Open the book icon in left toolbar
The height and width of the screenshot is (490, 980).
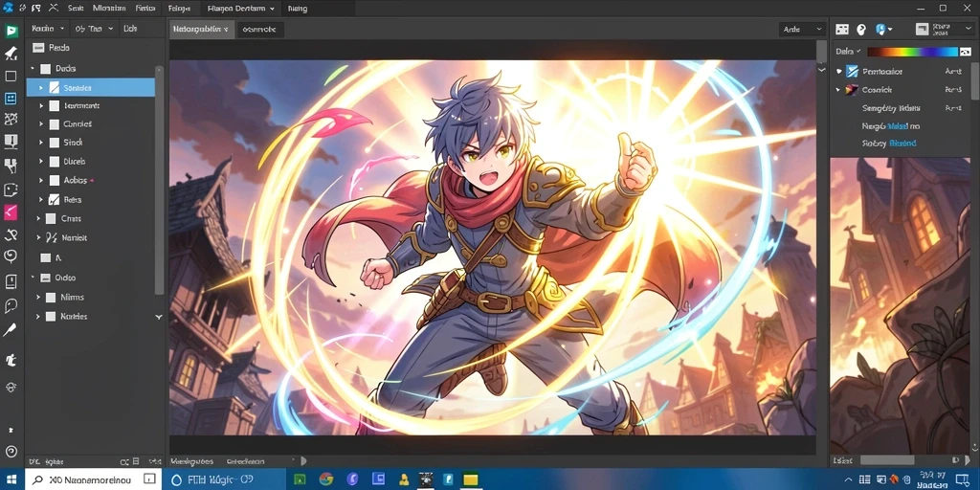(11, 282)
